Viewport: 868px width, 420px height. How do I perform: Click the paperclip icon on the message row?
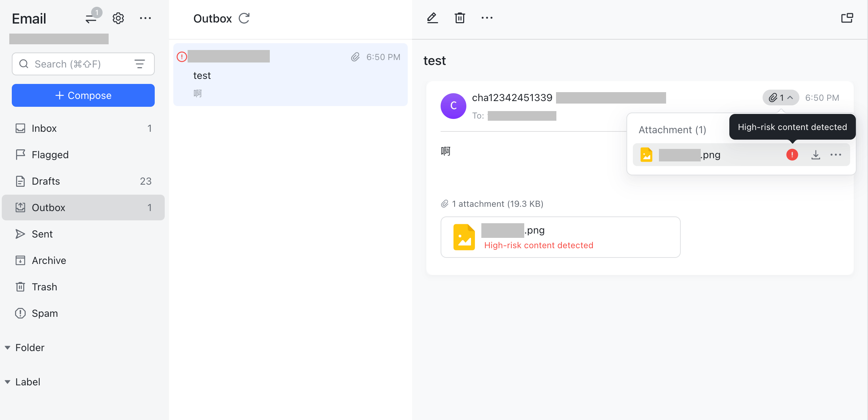click(x=355, y=57)
